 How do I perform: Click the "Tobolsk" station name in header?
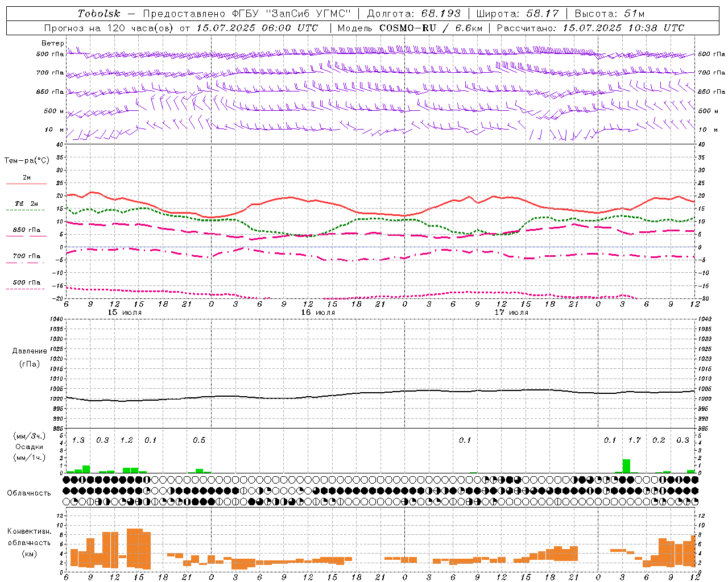tap(99, 14)
